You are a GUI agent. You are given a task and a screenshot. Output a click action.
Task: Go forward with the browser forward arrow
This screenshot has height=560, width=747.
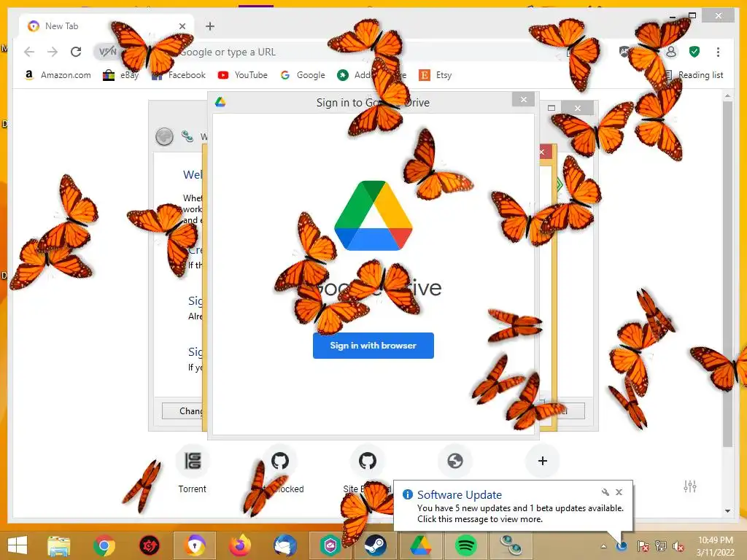pos(53,52)
